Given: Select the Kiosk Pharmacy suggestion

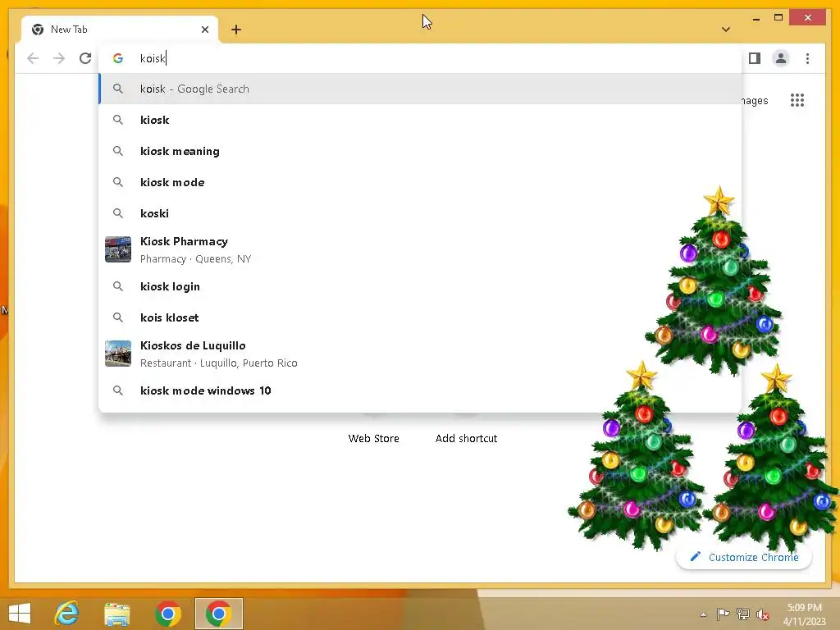Looking at the screenshot, I should click(x=420, y=249).
